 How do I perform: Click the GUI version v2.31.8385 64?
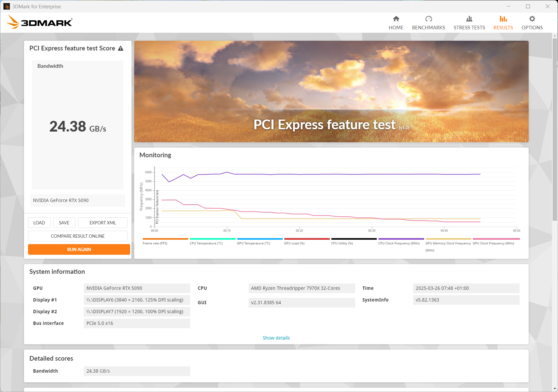point(302,303)
